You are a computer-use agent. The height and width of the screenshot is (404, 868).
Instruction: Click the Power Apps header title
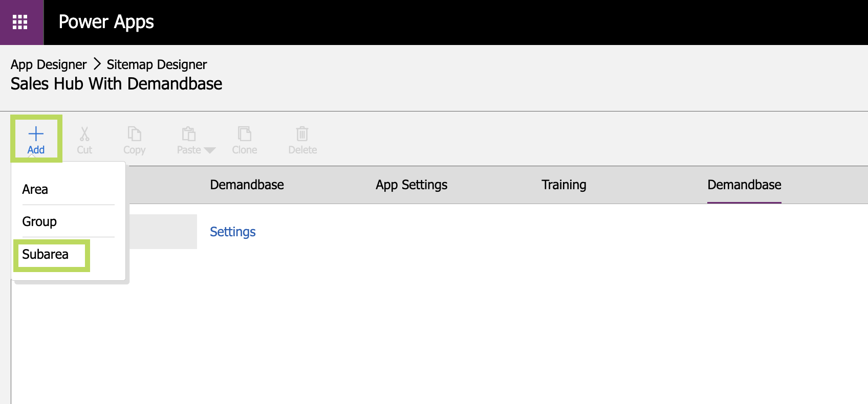click(x=106, y=22)
